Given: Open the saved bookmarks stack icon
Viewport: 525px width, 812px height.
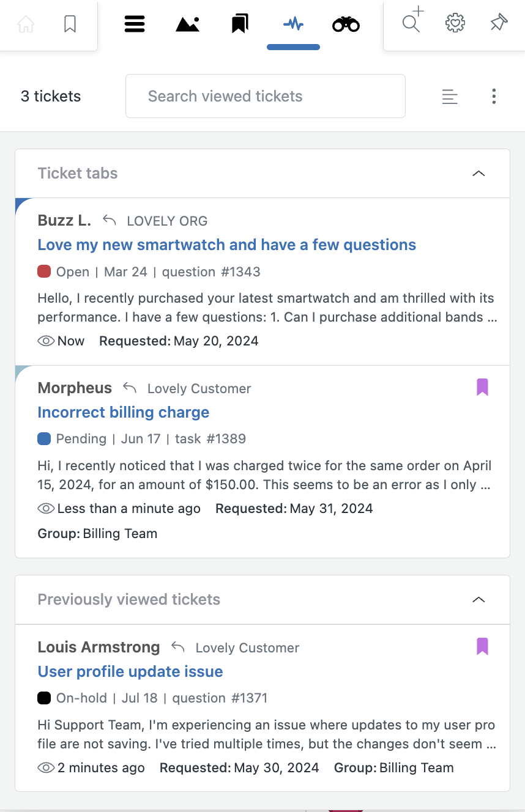Looking at the screenshot, I should pyautogui.click(x=240, y=24).
